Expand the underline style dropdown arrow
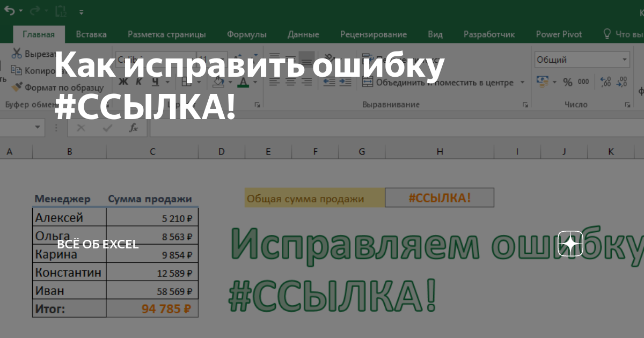This screenshot has width=644, height=338. (167, 82)
